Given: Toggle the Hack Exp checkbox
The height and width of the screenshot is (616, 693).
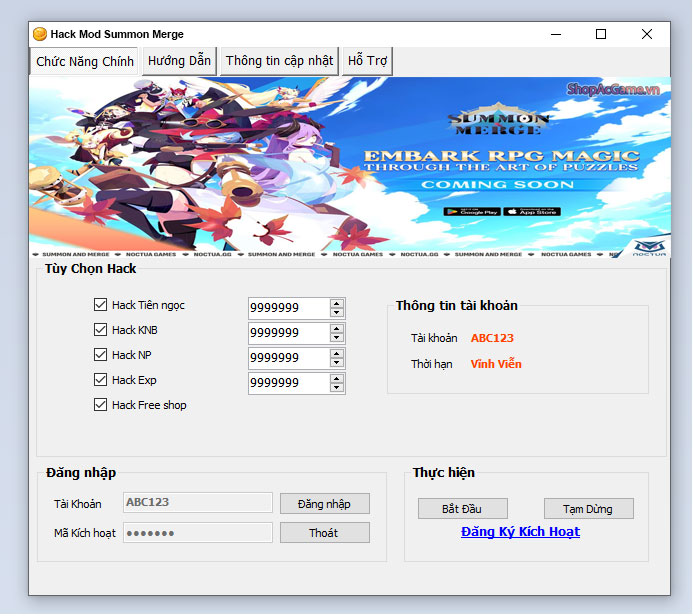Looking at the screenshot, I should click(x=100, y=380).
